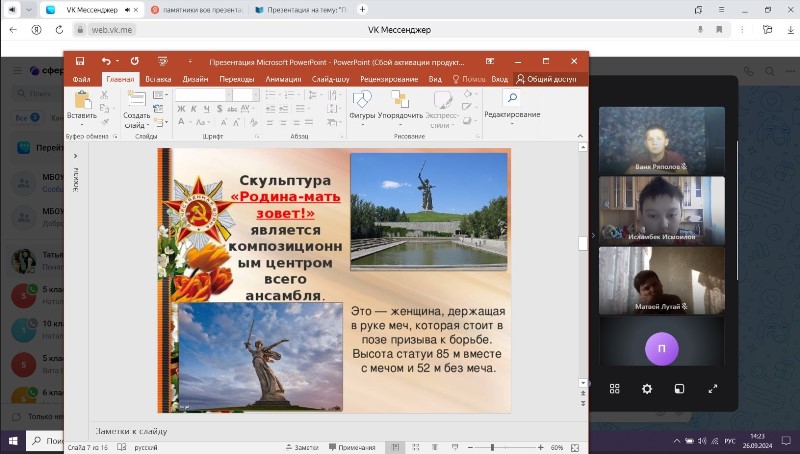Viewport: 800px width, 454px height.
Task: Open the font size combo box
Action: tap(246, 95)
